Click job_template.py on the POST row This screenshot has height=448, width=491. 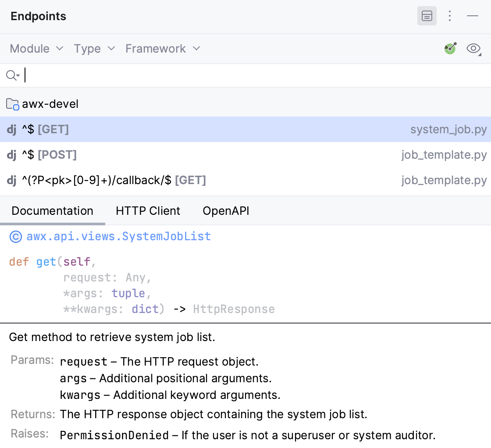pyautogui.click(x=444, y=155)
